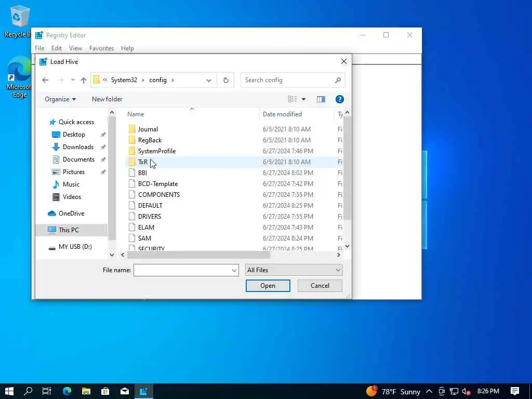Show hidden parent folders in breadcrumb
This screenshot has height=399, width=532.
coord(105,80)
